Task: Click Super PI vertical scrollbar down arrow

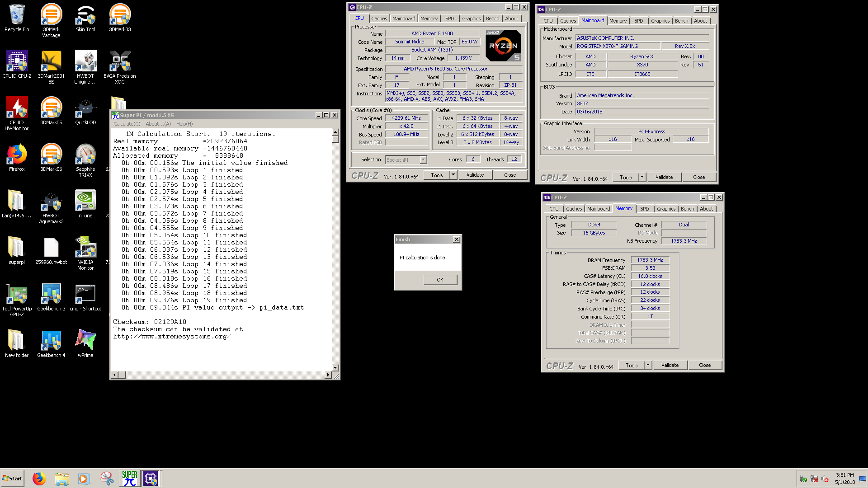Action: (335, 368)
